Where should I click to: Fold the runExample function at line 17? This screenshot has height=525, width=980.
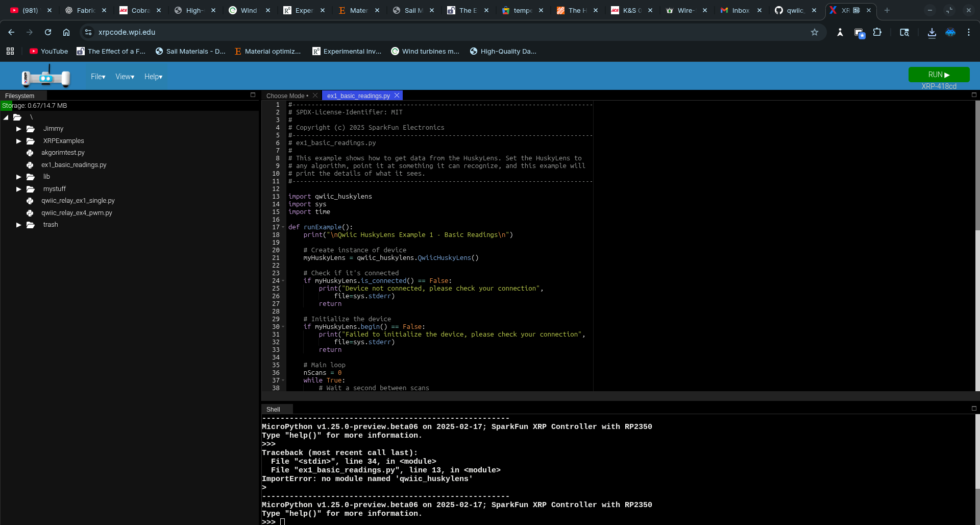coord(283,227)
